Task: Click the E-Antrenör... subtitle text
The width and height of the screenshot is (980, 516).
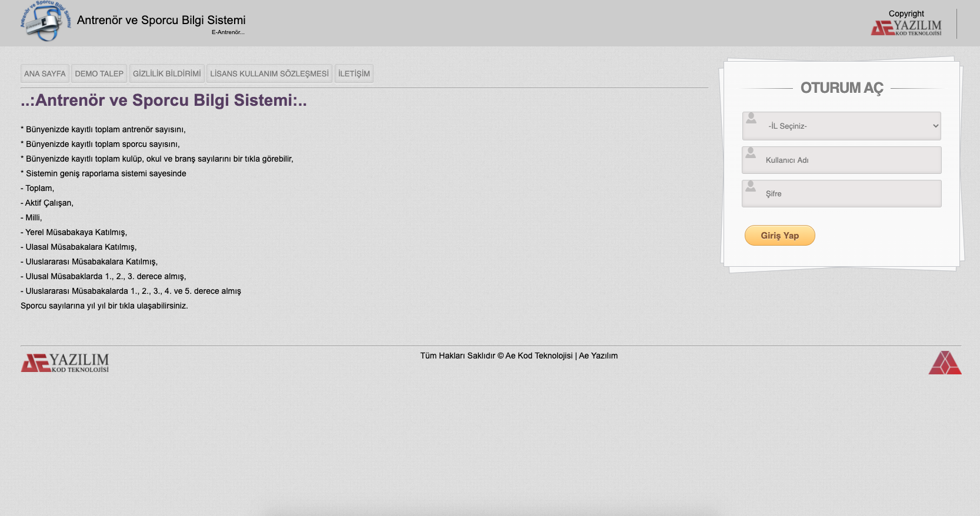Action: click(x=228, y=32)
